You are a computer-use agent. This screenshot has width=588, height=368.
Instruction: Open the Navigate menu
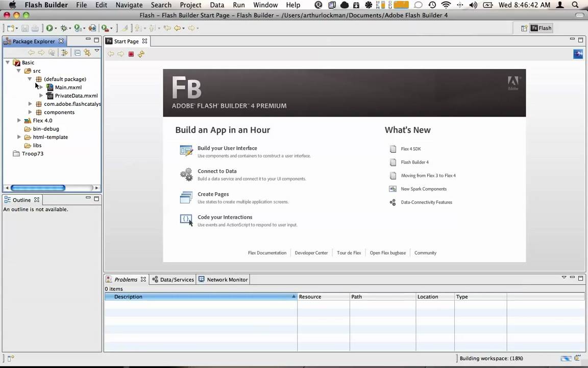(x=129, y=5)
